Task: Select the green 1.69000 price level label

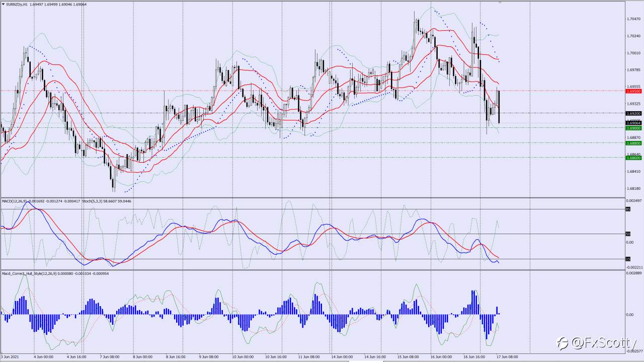Action: tap(633, 128)
